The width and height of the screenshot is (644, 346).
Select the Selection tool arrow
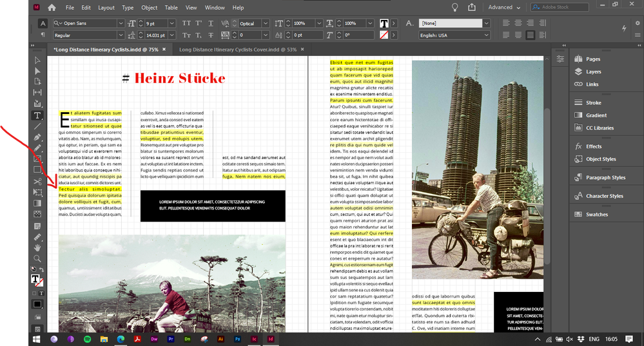37,60
